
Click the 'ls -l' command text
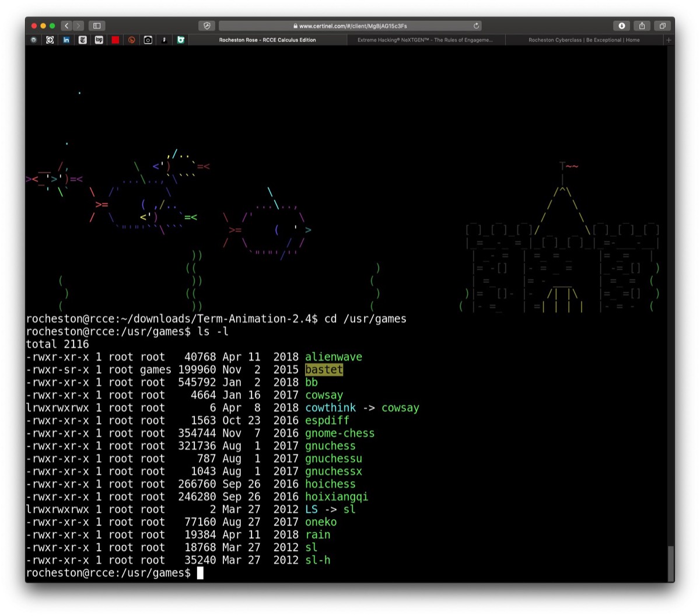213,332
